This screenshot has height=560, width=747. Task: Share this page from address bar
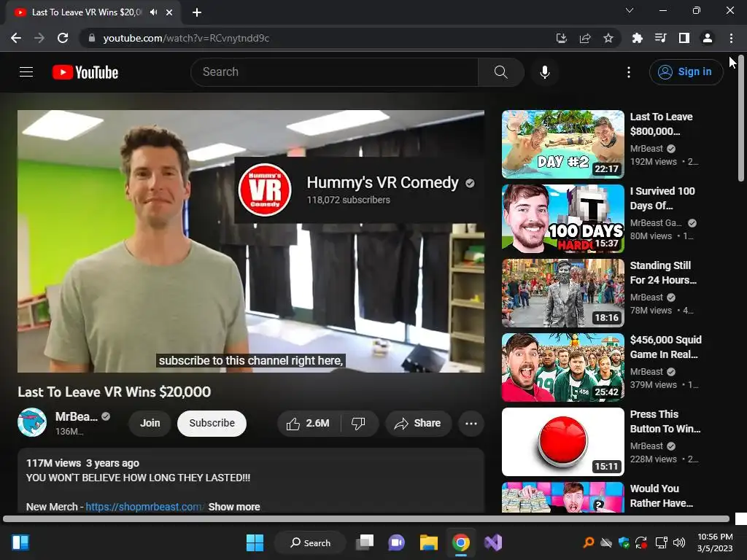click(x=585, y=38)
